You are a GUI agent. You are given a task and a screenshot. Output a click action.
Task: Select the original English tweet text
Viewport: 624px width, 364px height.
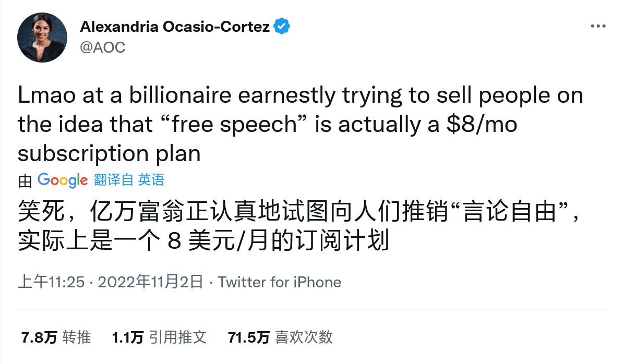[292, 124]
